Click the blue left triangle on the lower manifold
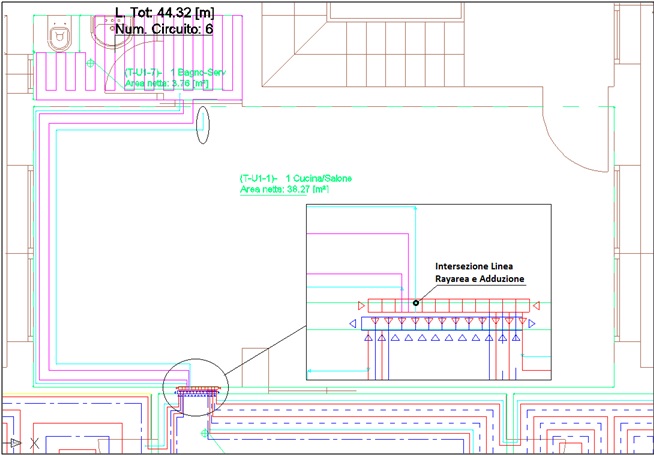This screenshot has height=455, width=654. tap(352, 324)
